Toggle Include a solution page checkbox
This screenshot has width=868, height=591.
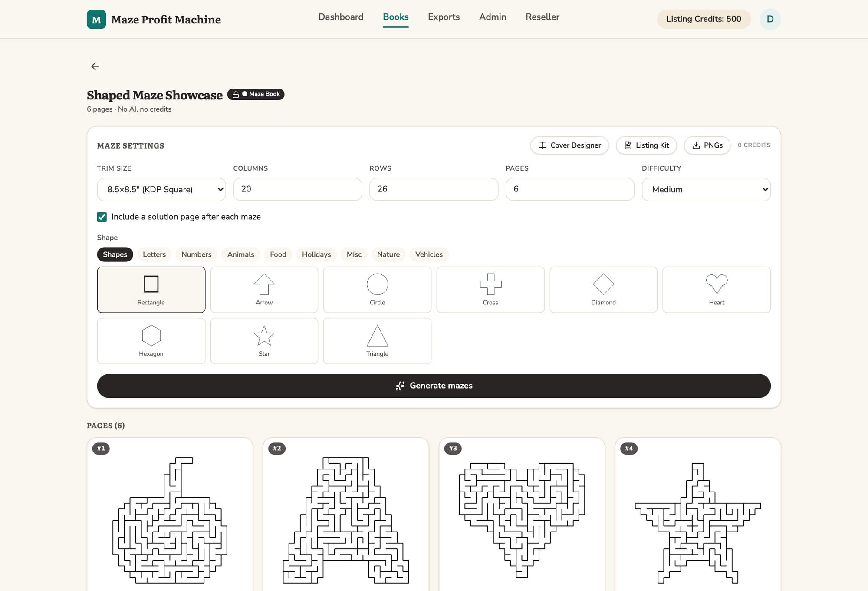tap(102, 217)
